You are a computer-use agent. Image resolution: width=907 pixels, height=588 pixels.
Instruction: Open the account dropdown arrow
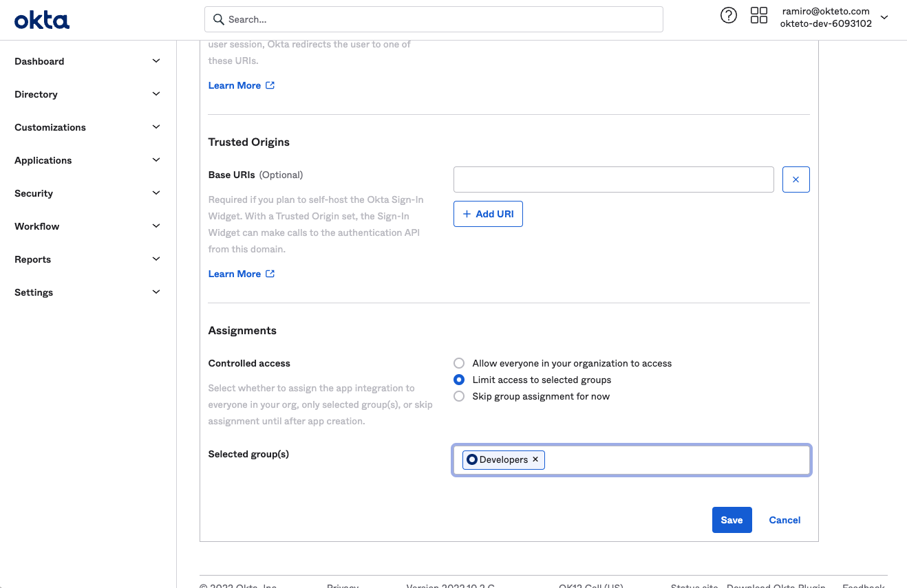[x=884, y=18]
